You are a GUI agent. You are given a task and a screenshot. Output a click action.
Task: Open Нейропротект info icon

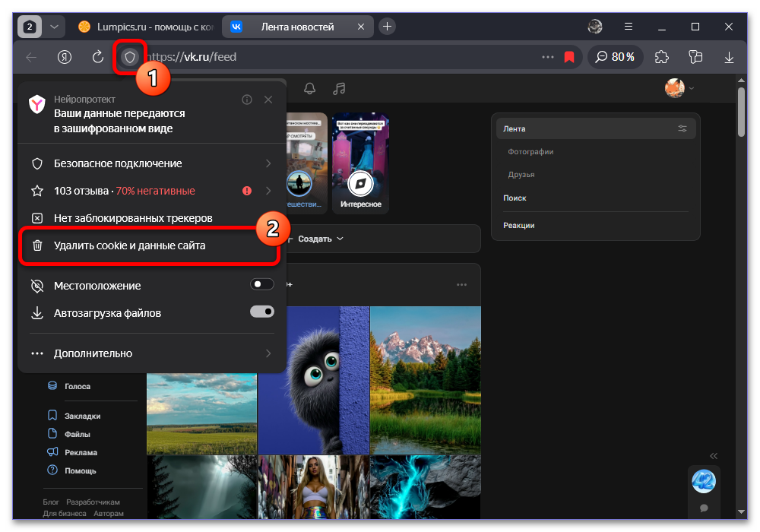tap(247, 100)
